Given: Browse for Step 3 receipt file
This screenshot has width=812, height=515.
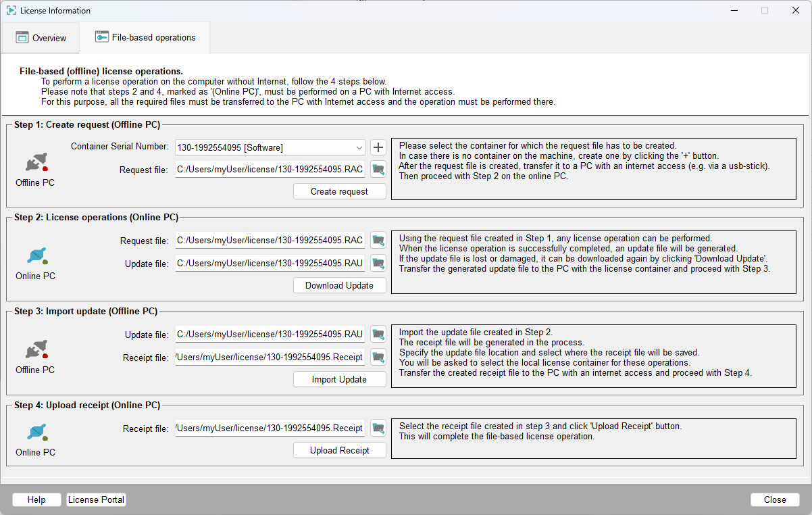Looking at the screenshot, I should coord(378,357).
